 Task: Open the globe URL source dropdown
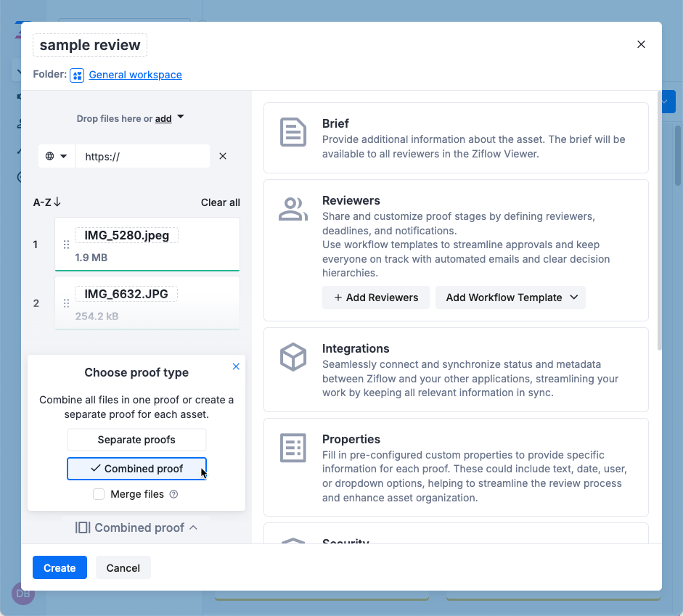[56, 156]
